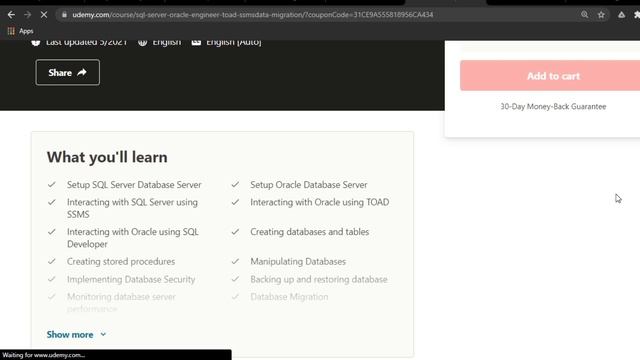Image resolution: width=640 pixels, height=360 pixels.
Task: Click checkmark beside Manipulating Databases
Action: [x=235, y=261]
